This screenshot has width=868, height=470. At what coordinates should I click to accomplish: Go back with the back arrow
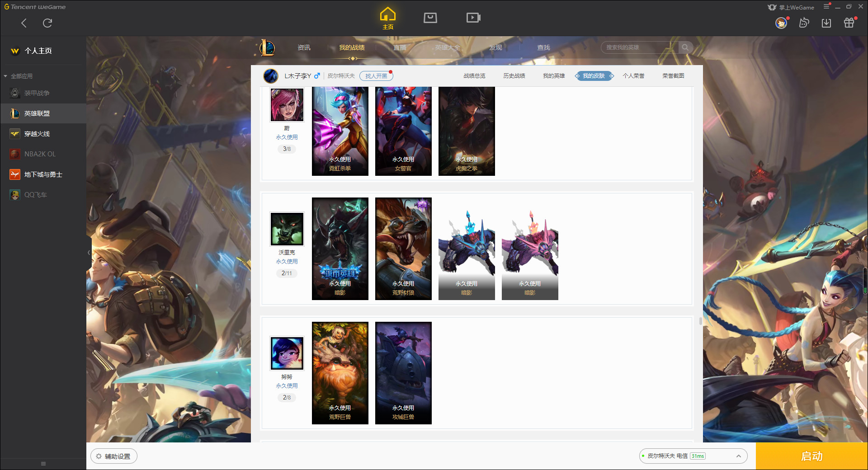(24, 23)
